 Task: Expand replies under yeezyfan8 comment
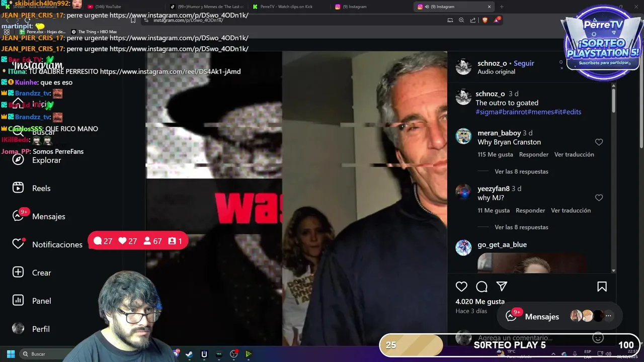(521, 227)
